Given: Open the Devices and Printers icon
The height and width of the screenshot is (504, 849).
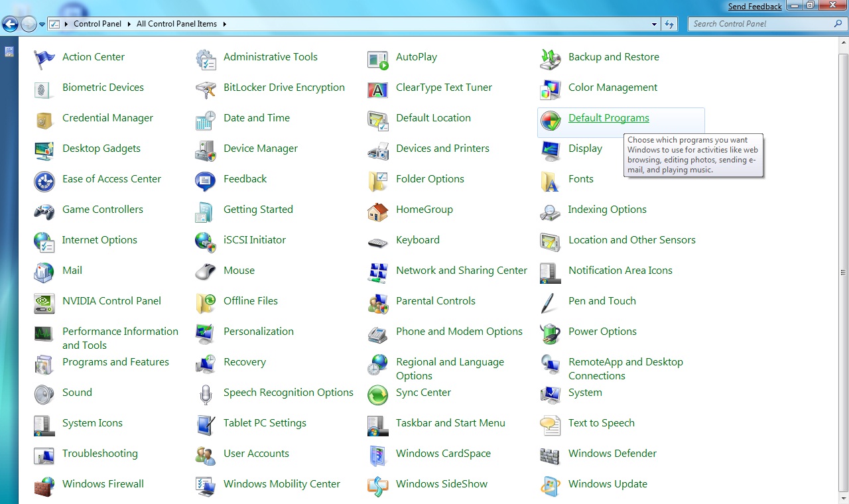Looking at the screenshot, I should click(378, 151).
